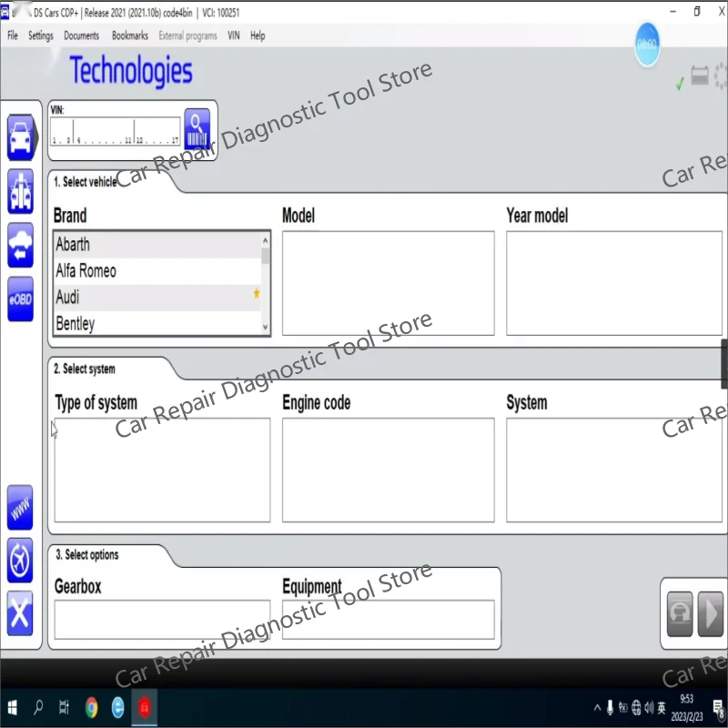Expand hidden system tray icons chevron
Image resolution: width=728 pixels, height=728 pixels.
click(597, 708)
